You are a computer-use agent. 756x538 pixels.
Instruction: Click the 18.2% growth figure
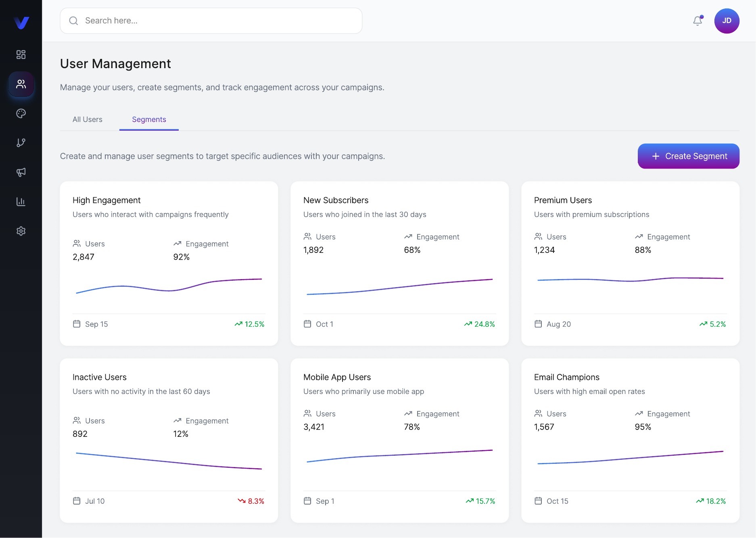(x=716, y=501)
